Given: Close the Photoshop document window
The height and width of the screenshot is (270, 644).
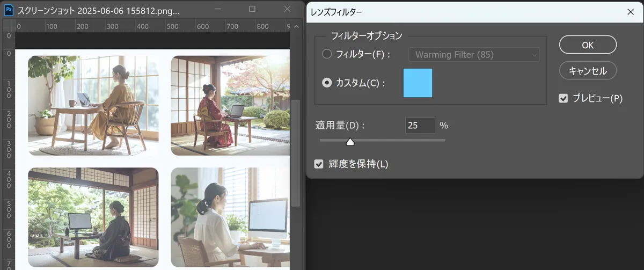Looking at the screenshot, I should point(288,9).
